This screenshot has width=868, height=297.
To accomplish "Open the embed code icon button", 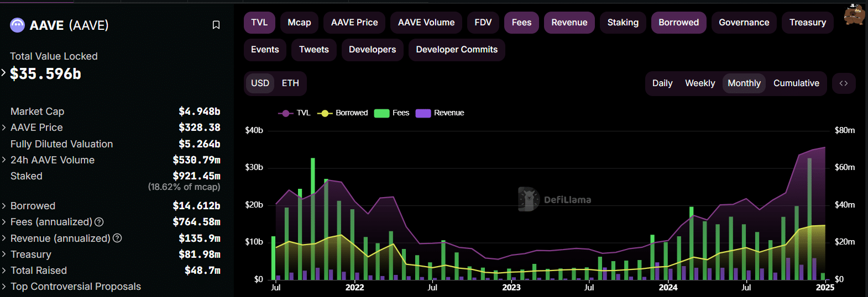I will pyautogui.click(x=843, y=83).
